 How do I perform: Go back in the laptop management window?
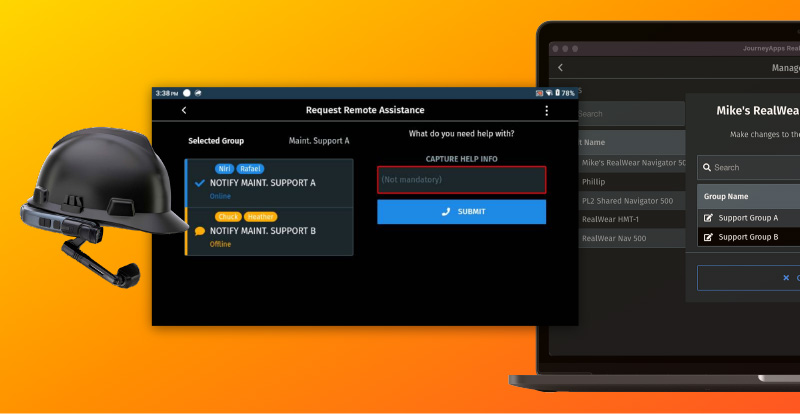click(x=560, y=67)
